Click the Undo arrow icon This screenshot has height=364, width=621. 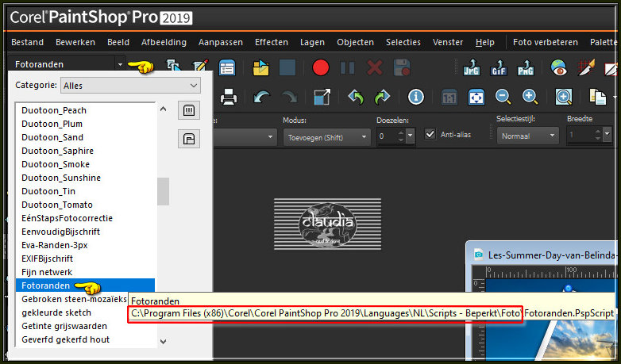(x=261, y=97)
